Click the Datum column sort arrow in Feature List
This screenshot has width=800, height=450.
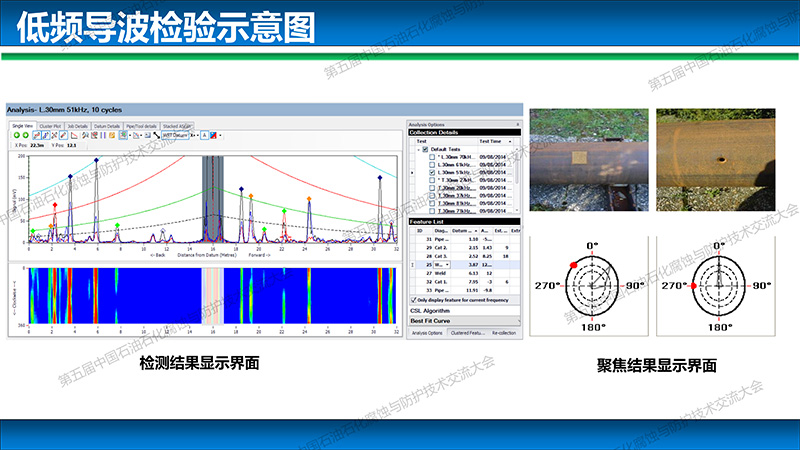point(476,231)
